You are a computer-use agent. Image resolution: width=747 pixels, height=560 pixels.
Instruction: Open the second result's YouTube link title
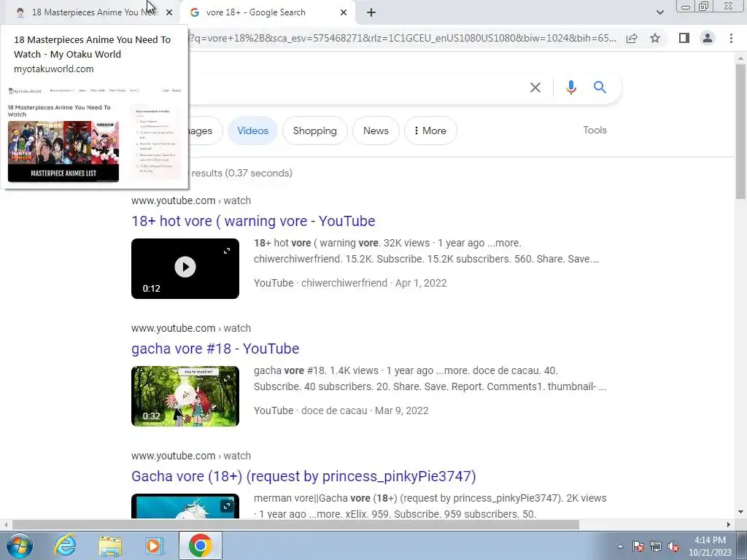tap(215, 349)
